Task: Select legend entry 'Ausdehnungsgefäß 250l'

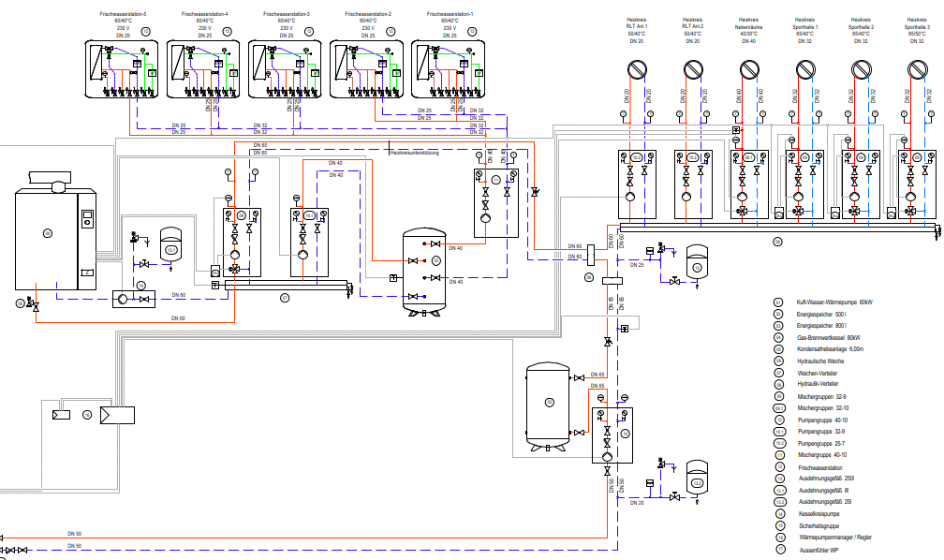Action: [827, 479]
